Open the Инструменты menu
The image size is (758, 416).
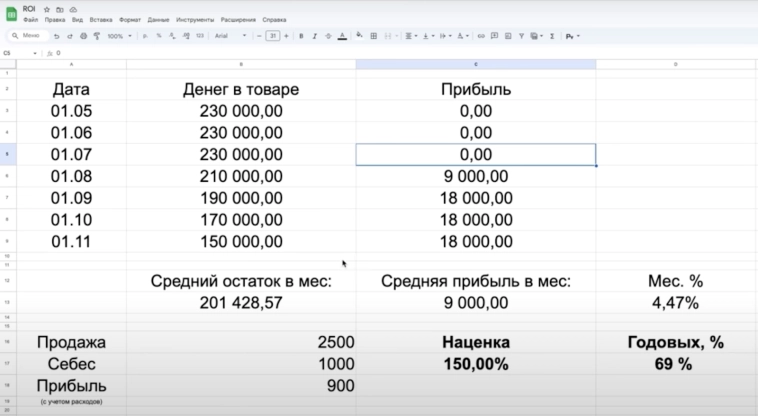(x=195, y=20)
